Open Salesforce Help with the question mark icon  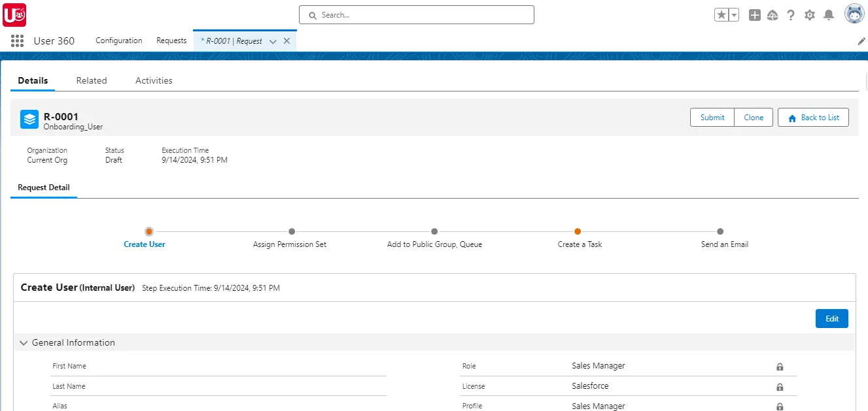[791, 14]
